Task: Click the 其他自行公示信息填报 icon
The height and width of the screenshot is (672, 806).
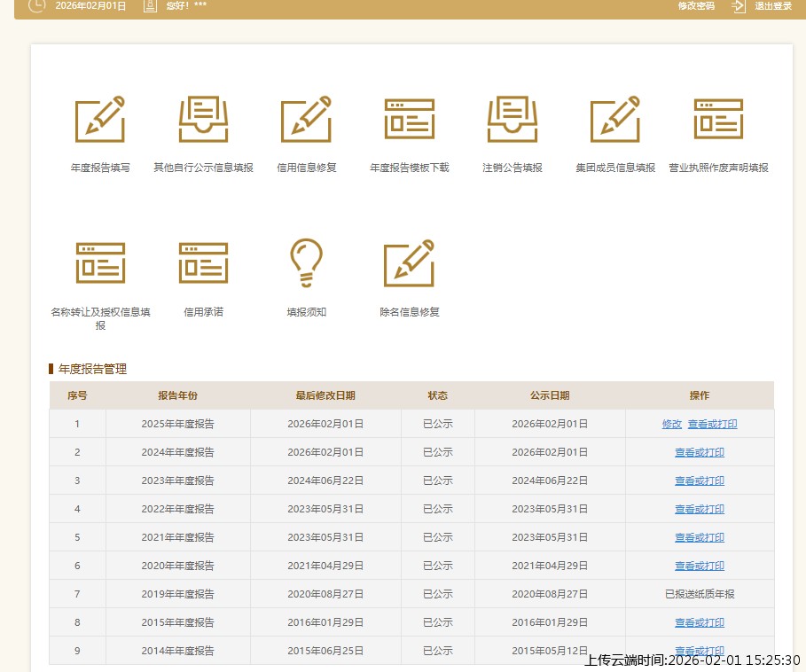Action: [203, 120]
